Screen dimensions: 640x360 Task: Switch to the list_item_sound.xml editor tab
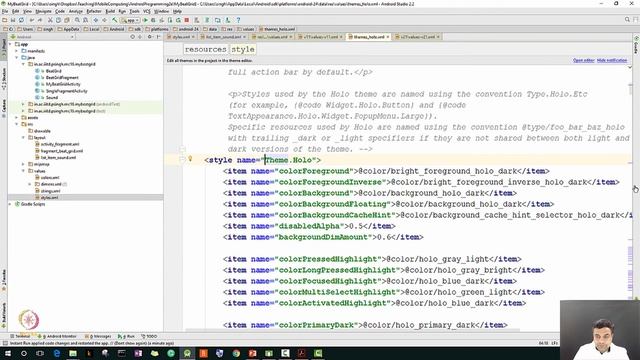click(223, 37)
